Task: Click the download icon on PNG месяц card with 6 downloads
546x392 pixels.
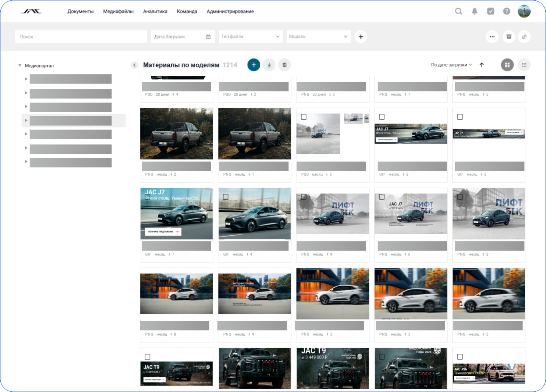Action: pos(405,255)
